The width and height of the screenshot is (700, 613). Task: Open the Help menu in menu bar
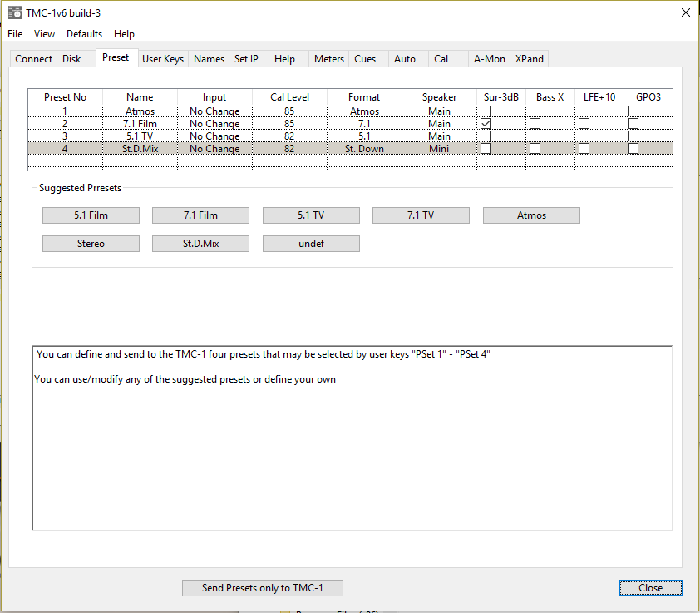point(124,34)
